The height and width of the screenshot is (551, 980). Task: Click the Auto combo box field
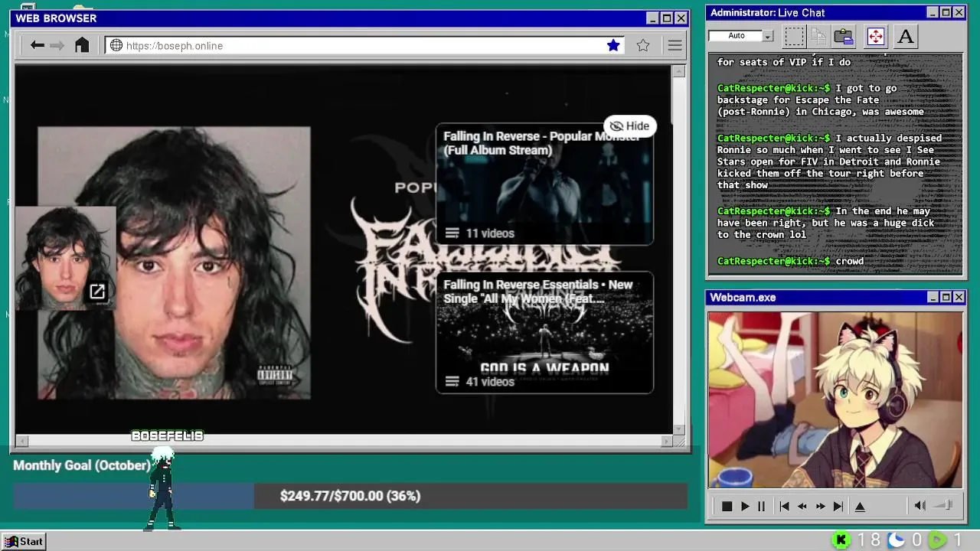(741, 36)
